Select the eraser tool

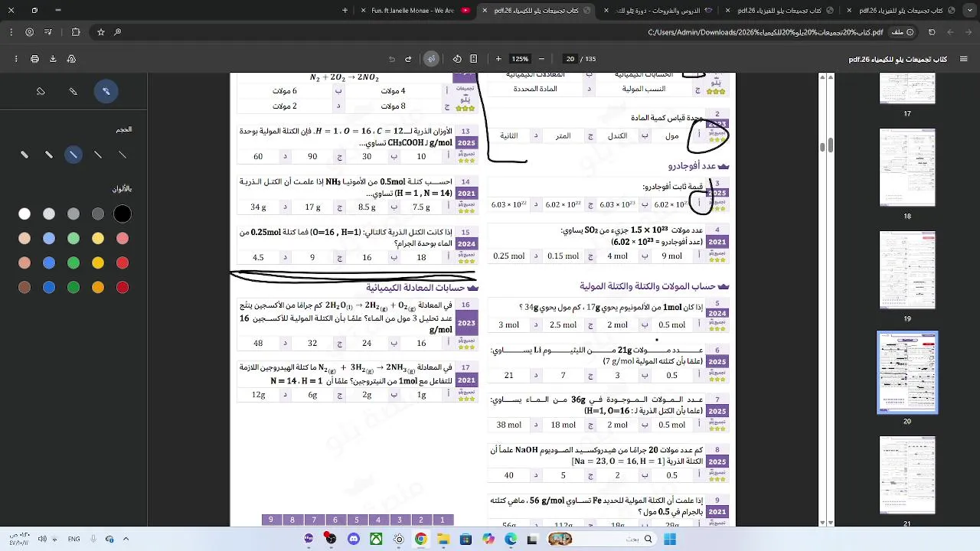(x=41, y=92)
